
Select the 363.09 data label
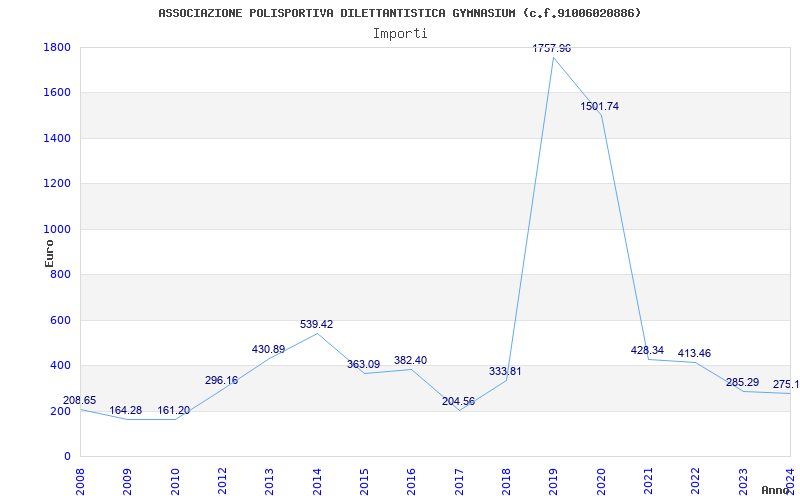[363, 364]
